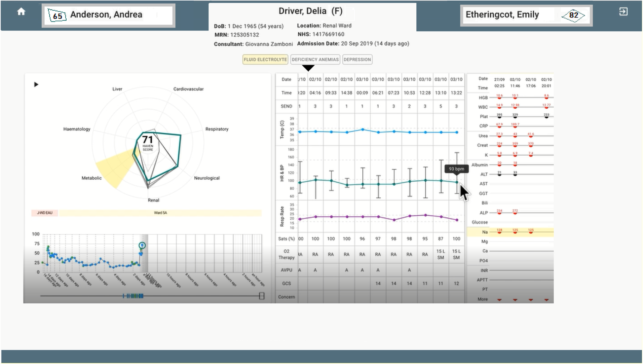
Task: Click the 13:10 time column header
Action: (440, 93)
